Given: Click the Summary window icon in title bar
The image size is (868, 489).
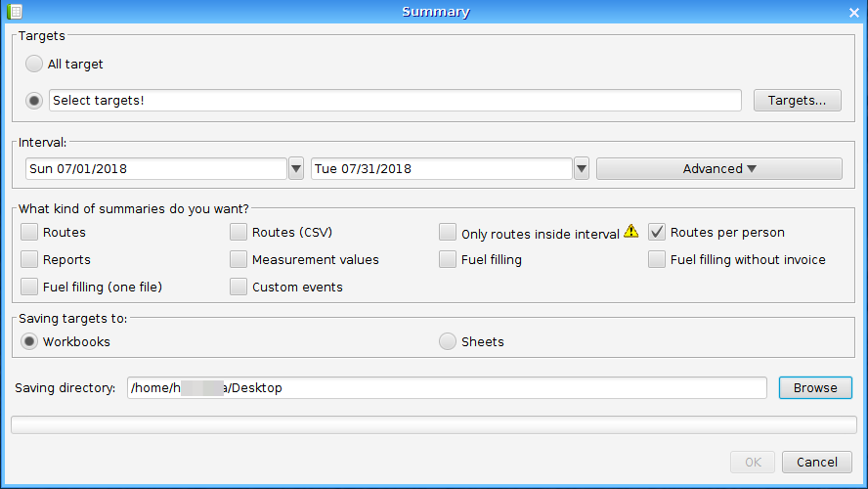Looking at the screenshot, I should (14, 12).
